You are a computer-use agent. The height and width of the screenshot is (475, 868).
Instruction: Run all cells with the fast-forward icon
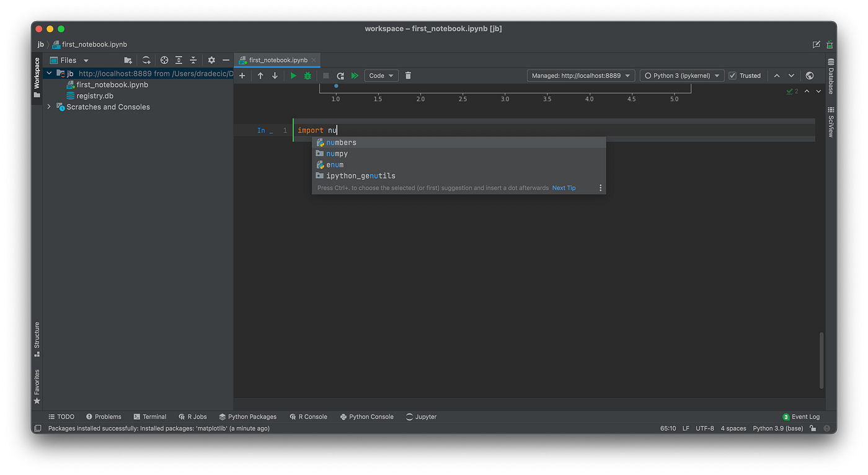click(355, 75)
